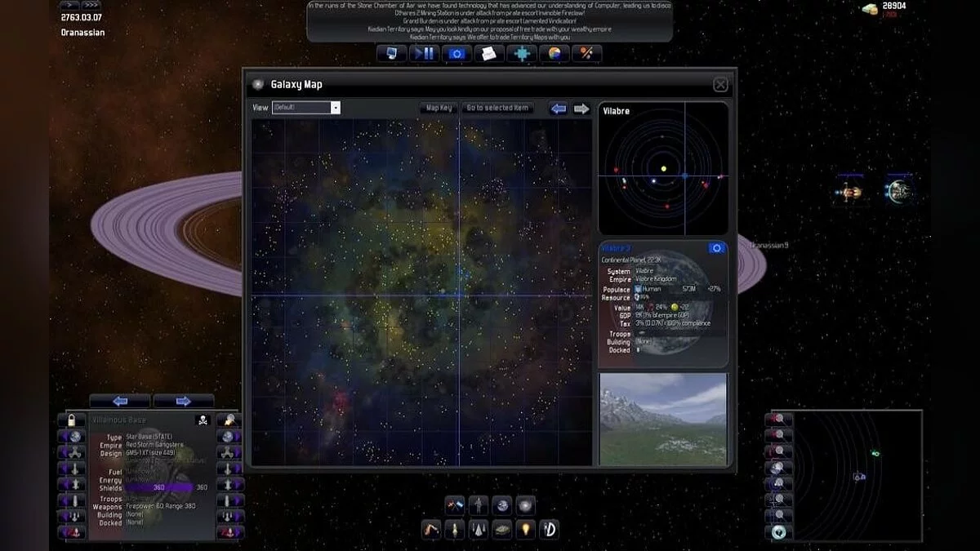Open the construction robotic arm icon
The width and height of the screenshot is (980, 551).
431,529
